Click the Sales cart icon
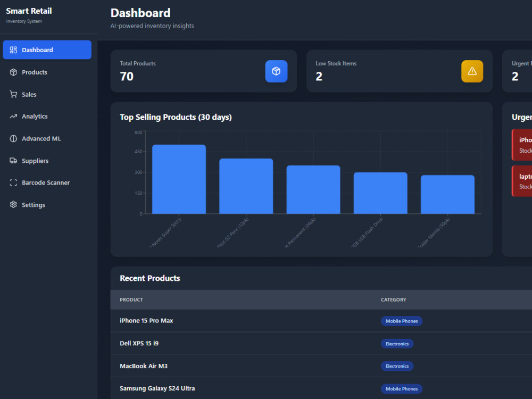 tap(13, 94)
